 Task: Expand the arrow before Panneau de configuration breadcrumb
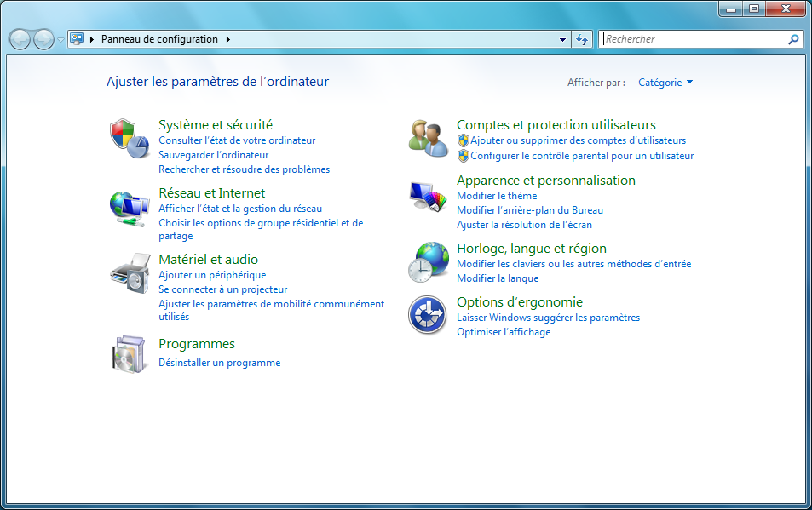tap(92, 39)
